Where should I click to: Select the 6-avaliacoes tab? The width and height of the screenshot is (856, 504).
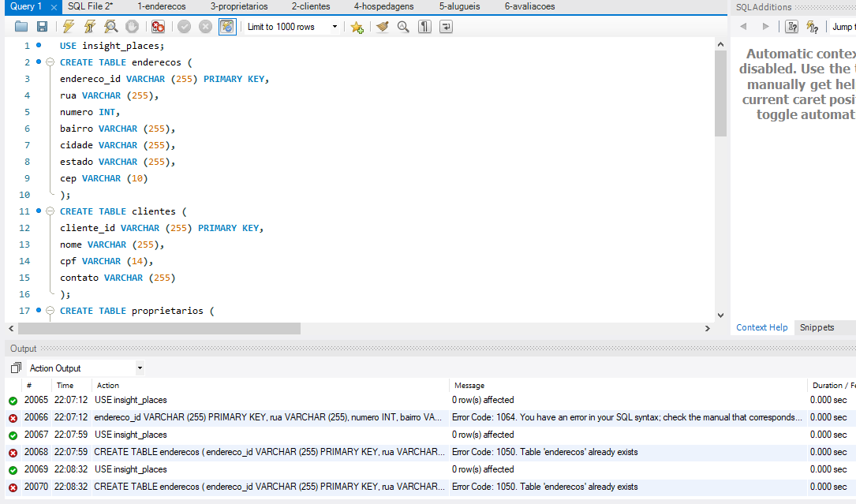tap(529, 6)
